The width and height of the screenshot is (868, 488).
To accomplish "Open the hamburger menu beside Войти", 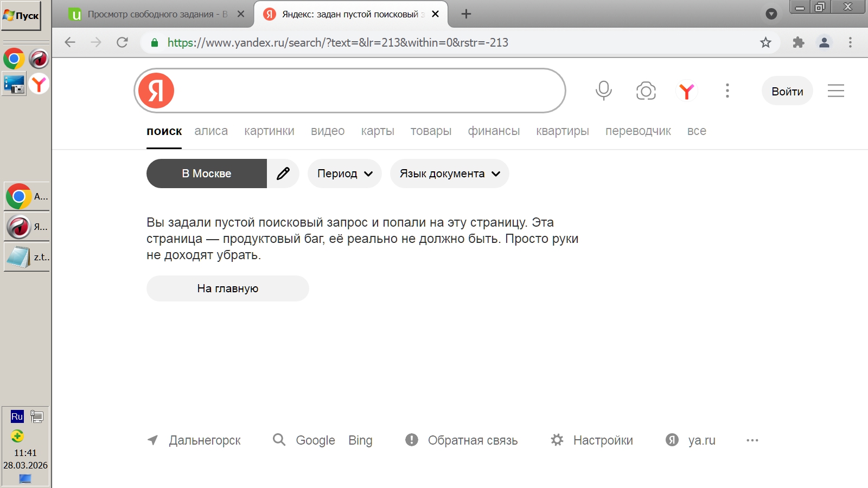I will (835, 91).
